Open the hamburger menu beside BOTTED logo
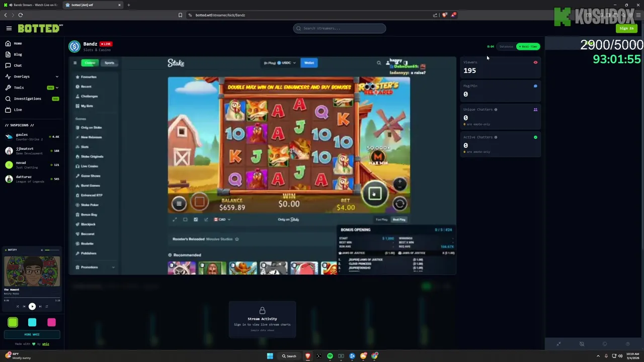Screen dimensions: 644x362 (9, 29)
